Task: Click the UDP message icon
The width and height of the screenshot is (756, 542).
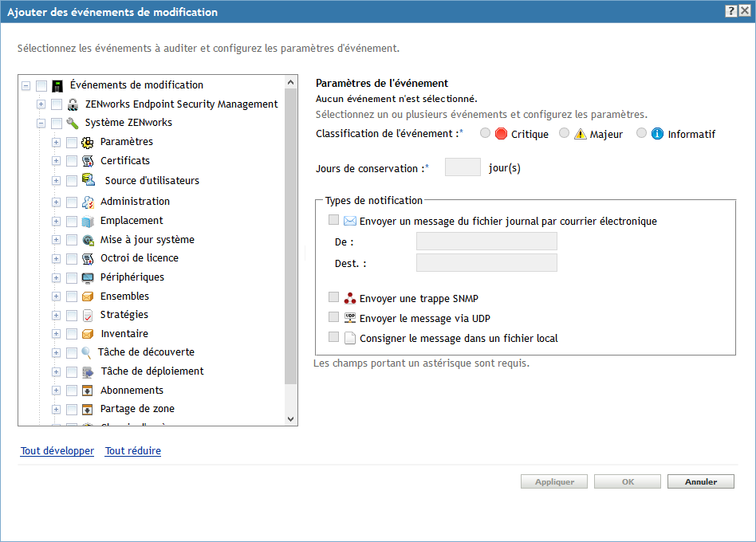Action: 350,317
